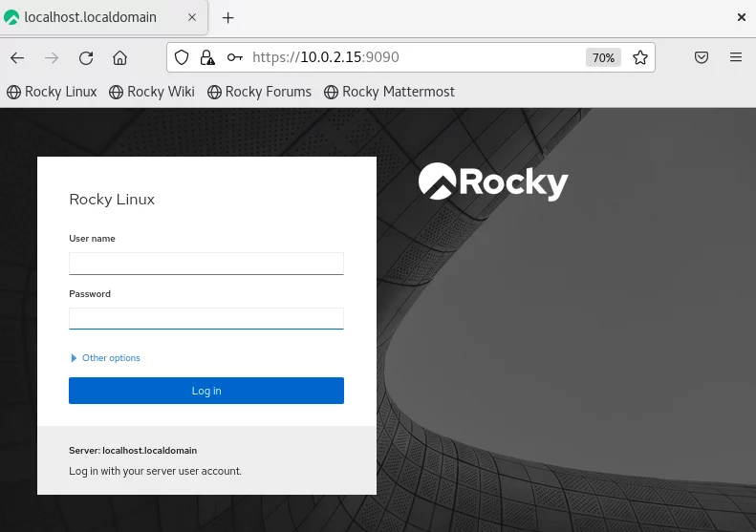Open a new tab with plus button
This screenshot has height=532, width=756.
point(228,18)
